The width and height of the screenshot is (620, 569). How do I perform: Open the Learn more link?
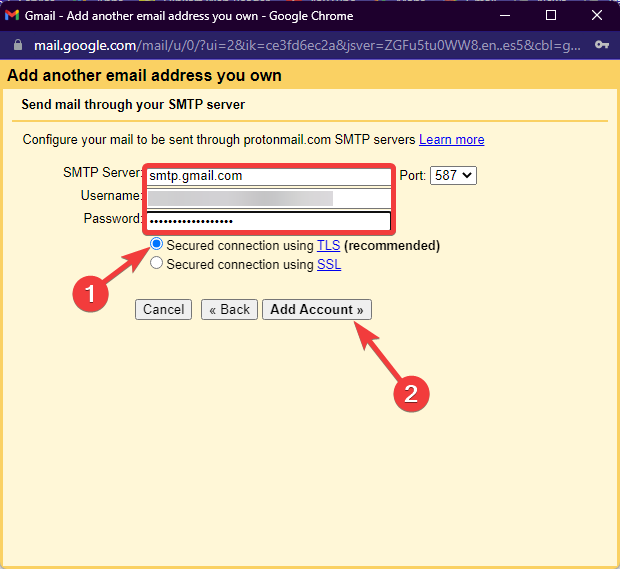452,140
